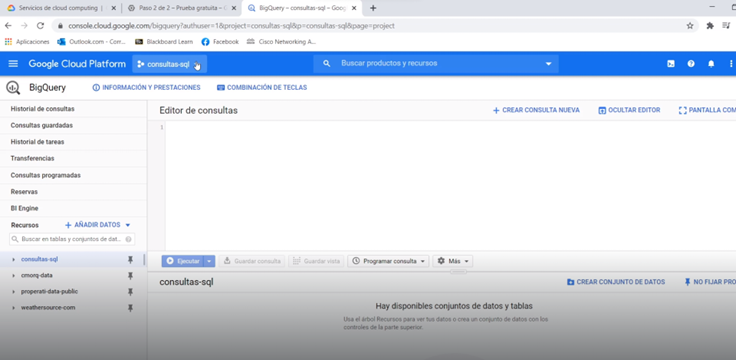Go back with browser back arrow
Screen dimensions: 736x360
(8, 26)
